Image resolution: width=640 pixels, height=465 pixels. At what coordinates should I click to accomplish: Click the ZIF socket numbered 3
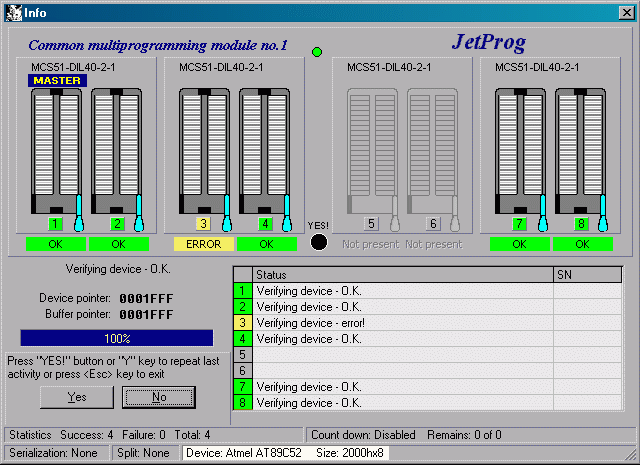[x=204, y=150]
